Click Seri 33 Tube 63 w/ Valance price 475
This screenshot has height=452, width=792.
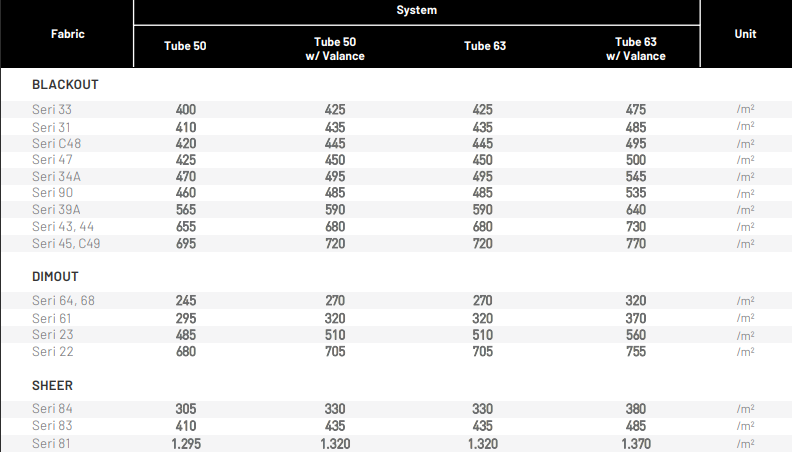click(x=636, y=110)
